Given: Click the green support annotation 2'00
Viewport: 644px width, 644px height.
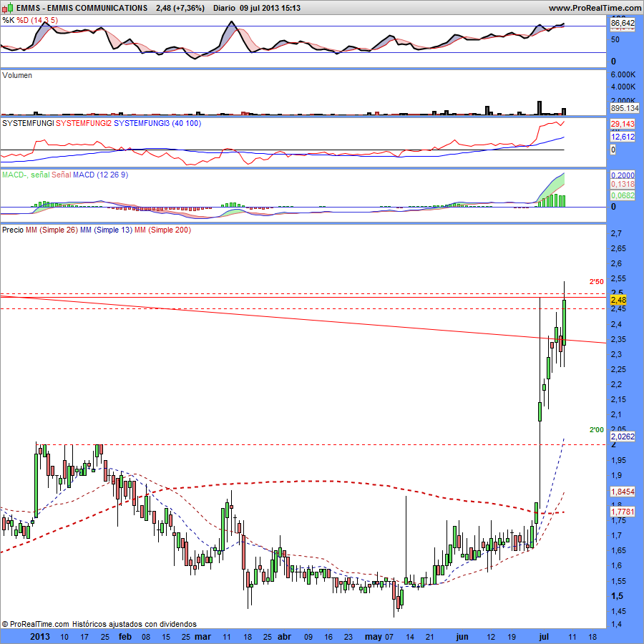Looking at the screenshot, I should click(596, 430).
